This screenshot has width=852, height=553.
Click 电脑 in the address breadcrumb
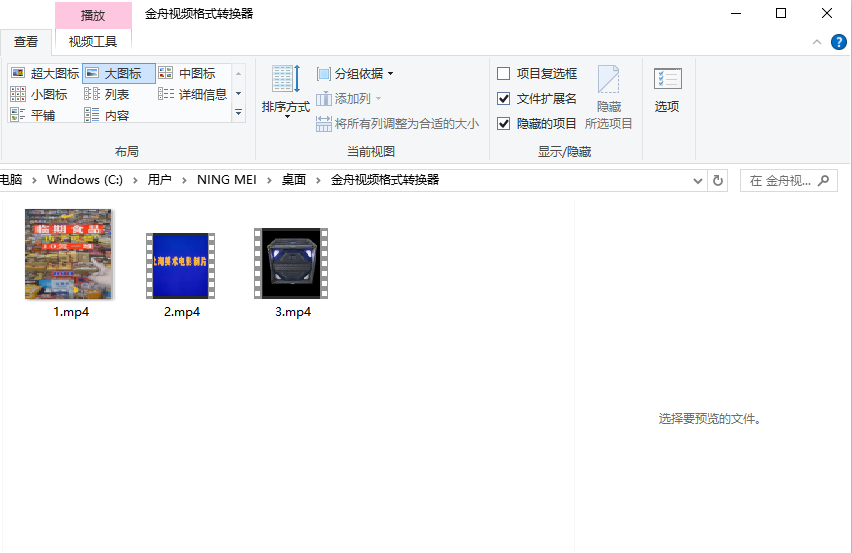pos(11,180)
